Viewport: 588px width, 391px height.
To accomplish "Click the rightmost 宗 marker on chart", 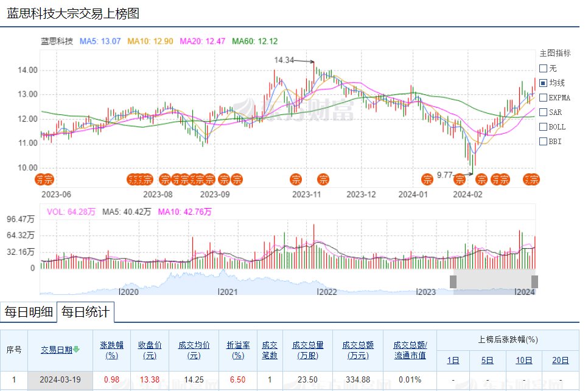I will click(534, 179).
